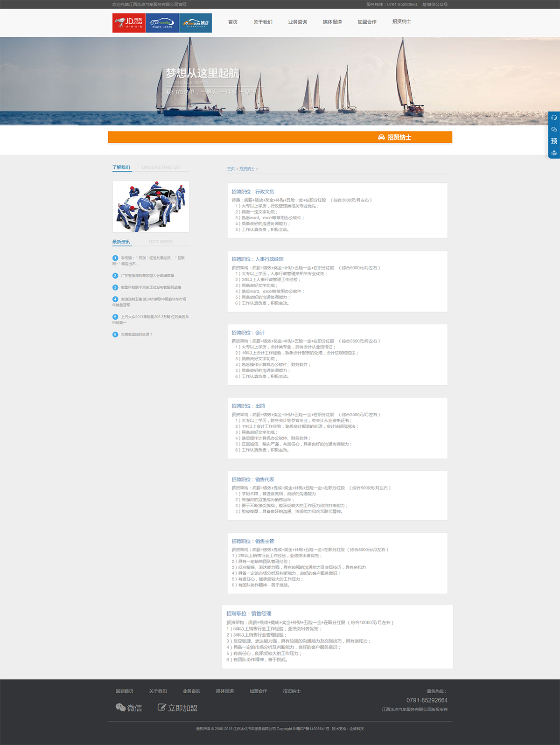Screen dimensions: 560x745
Task: Click the WeChat 微信 icon in footer
Action: (120, 708)
